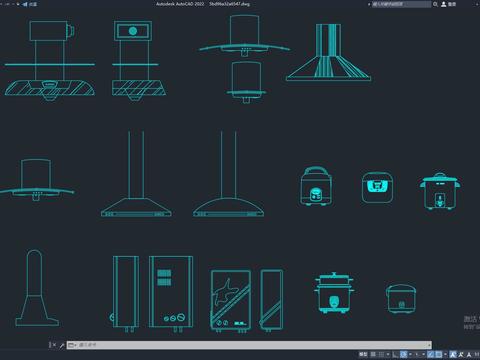The height and width of the screenshot is (360, 480).
Task: Select the rice cooker drawing with top handle
Action: [x=316, y=186]
